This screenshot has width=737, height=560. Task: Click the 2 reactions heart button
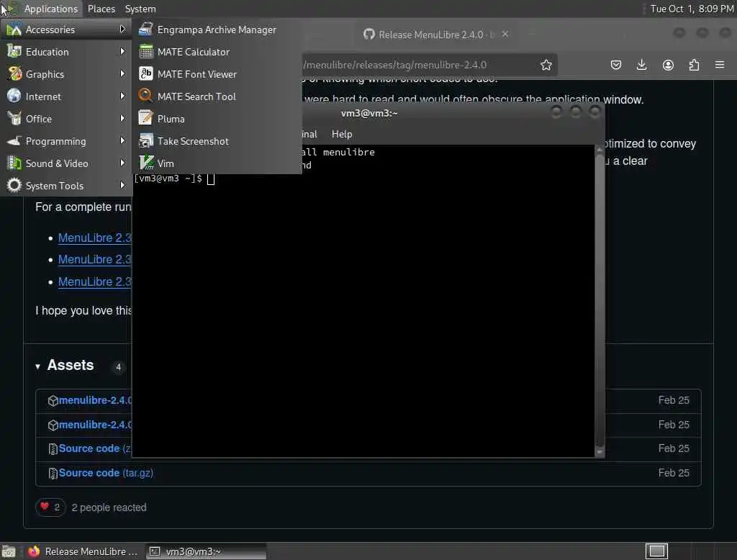point(50,507)
